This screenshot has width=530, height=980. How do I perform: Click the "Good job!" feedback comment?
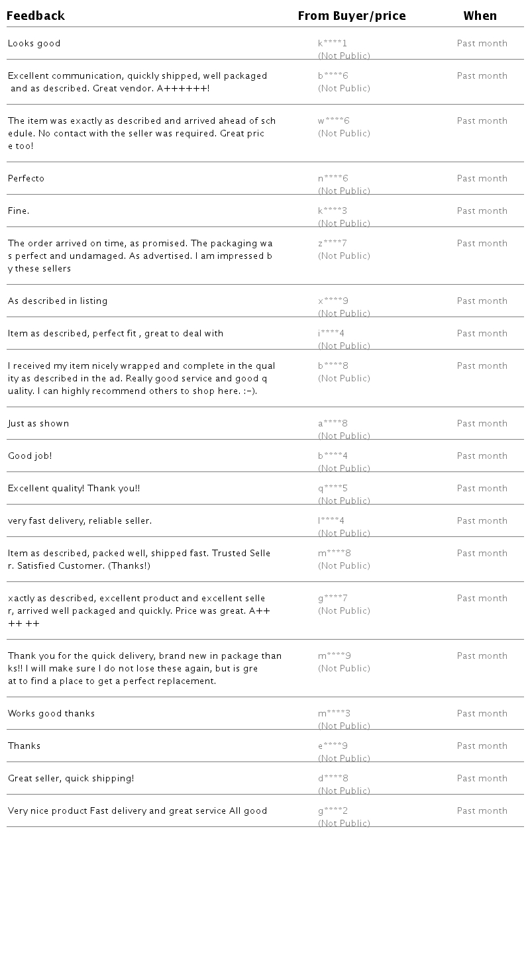coord(30,456)
